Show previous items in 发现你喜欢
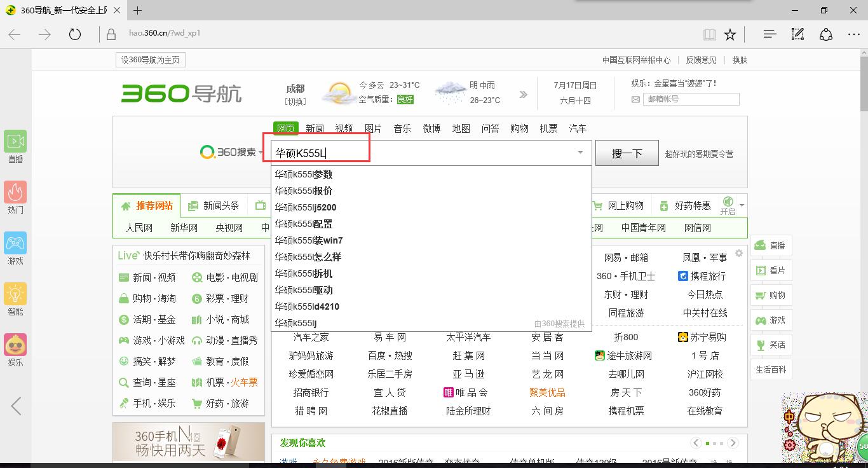This screenshot has width=868, height=468. coord(696,443)
